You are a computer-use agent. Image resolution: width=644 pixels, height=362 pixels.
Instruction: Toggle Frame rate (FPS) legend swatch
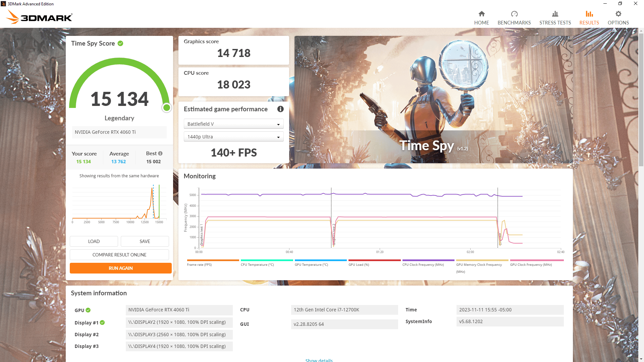[x=213, y=260]
